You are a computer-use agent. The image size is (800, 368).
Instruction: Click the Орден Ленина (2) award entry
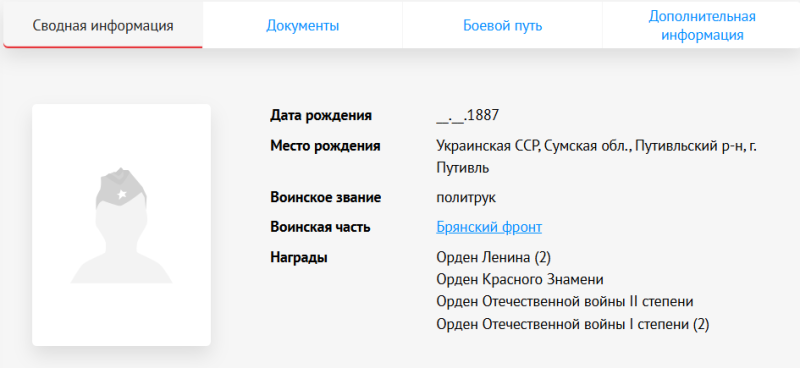(493, 258)
